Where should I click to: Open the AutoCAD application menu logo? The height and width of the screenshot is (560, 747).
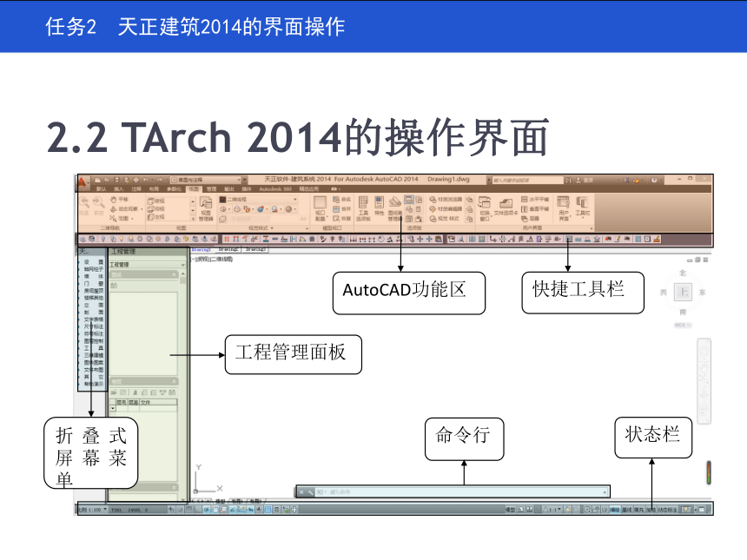coord(82,183)
